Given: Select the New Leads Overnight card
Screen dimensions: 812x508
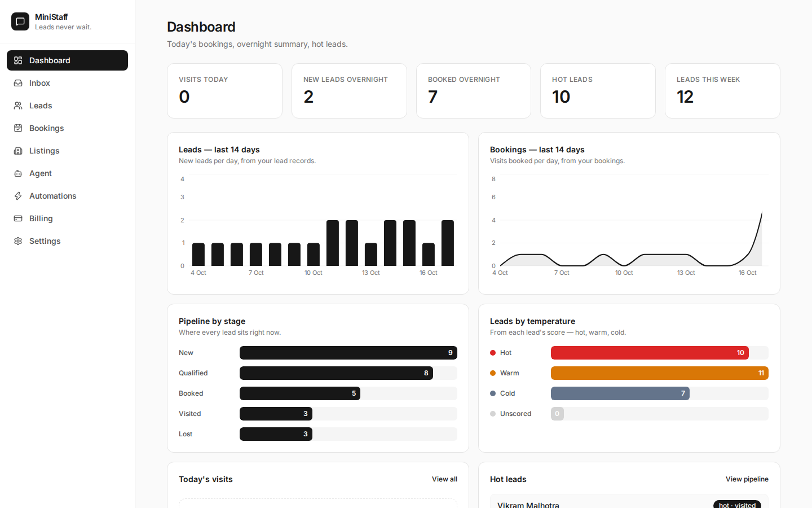Looking at the screenshot, I should point(349,91).
